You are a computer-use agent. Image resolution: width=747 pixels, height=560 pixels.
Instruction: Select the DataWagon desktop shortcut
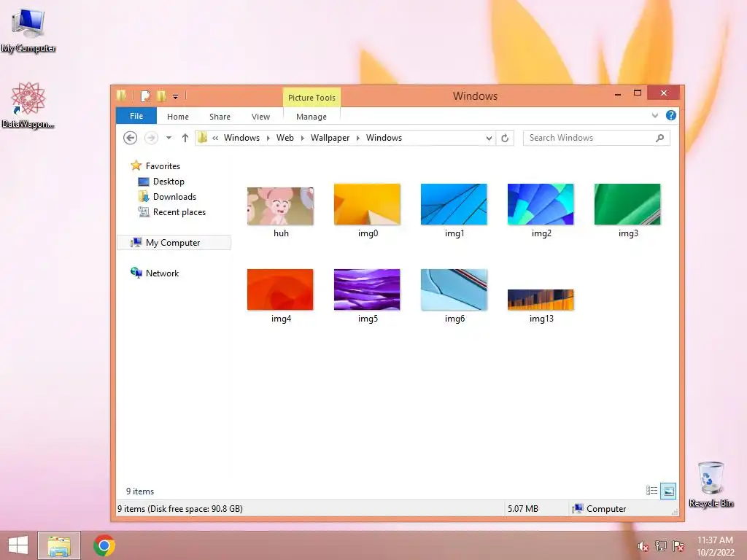click(x=28, y=106)
